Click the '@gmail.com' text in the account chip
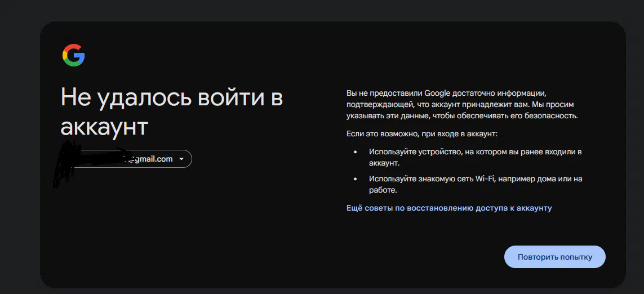 coord(150,159)
